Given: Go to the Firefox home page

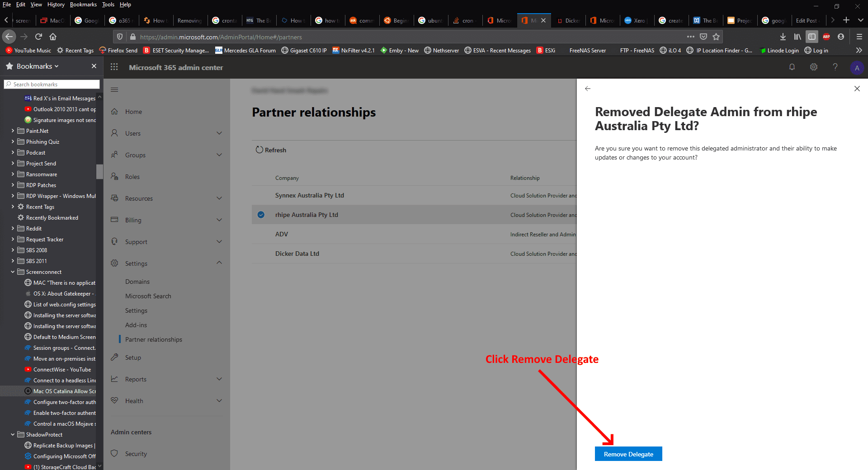Looking at the screenshot, I should click(x=53, y=37).
